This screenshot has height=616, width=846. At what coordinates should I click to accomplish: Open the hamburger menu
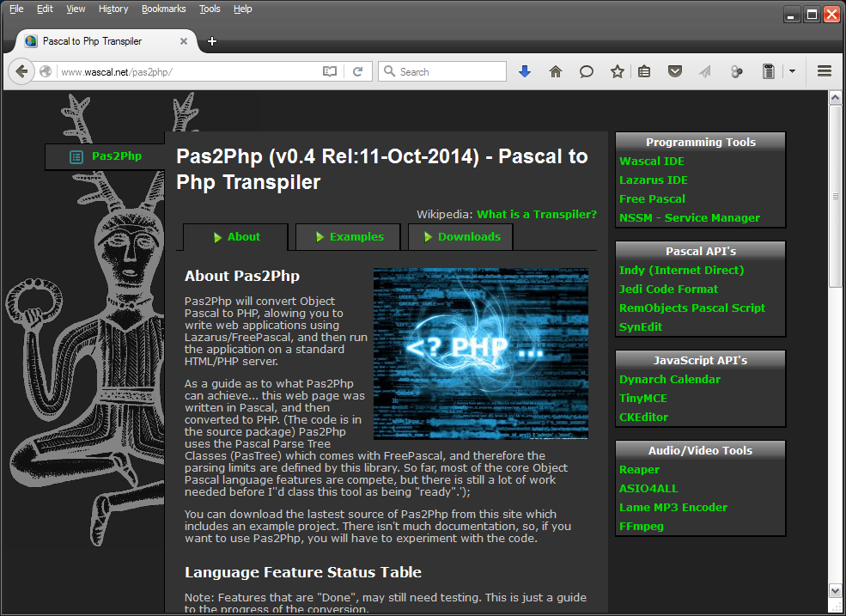pyautogui.click(x=824, y=71)
